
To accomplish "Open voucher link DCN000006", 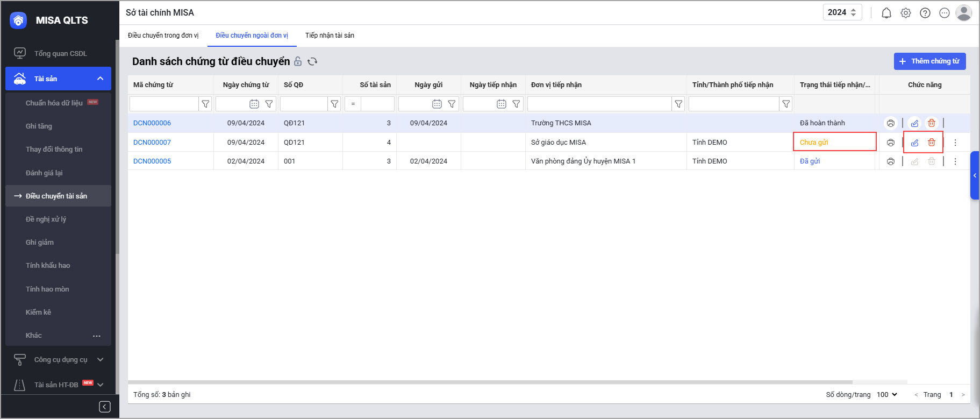I will click(x=152, y=123).
